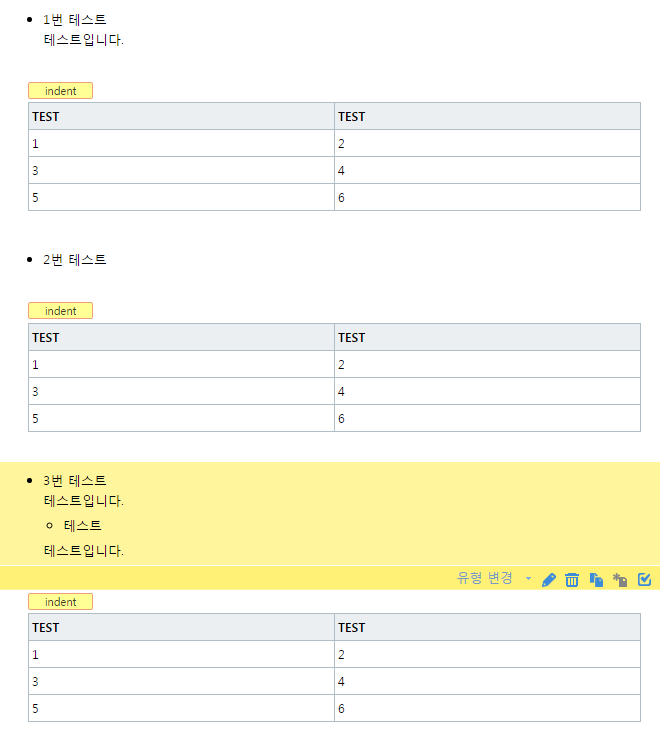
Task: Open the 유형 변경 dropdown arrow
Action: click(529, 578)
